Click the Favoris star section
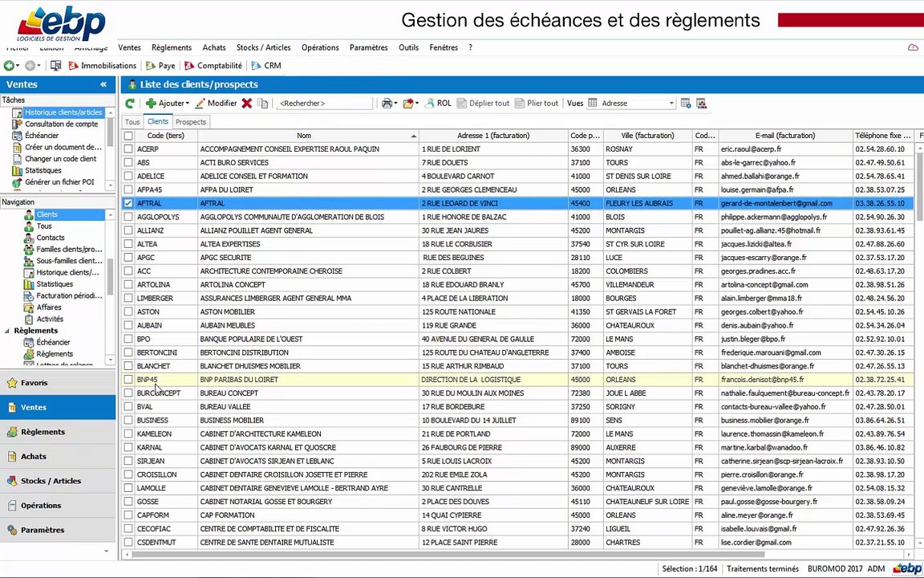Image resolution: width=924 pixels, height=578 pixels. [x=58, y=383]
